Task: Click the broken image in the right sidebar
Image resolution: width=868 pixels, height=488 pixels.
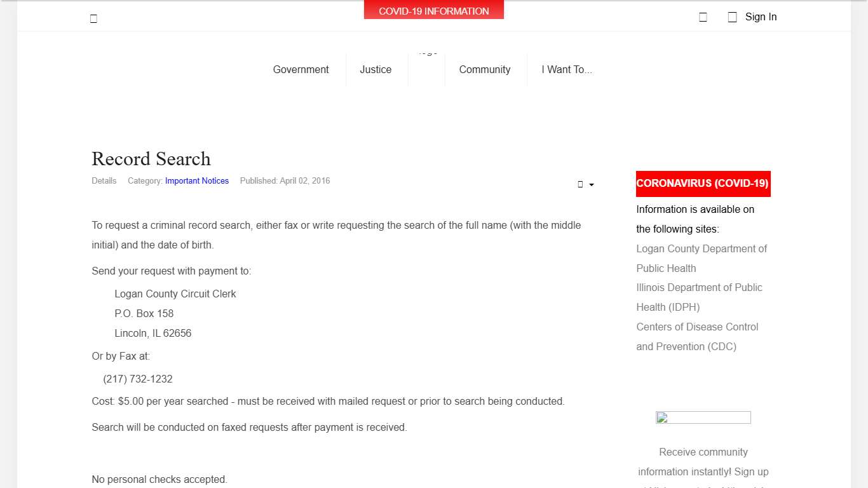Action: pyautogui.click(x=703, y=417)
